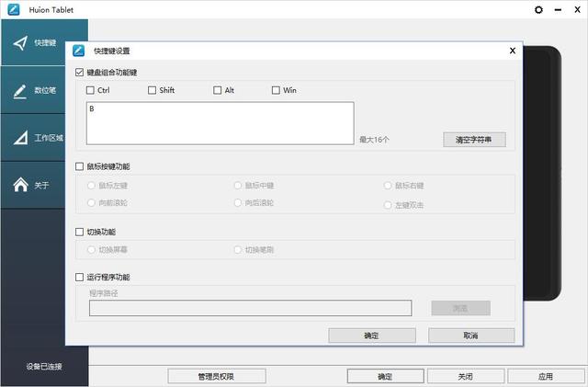
Task: Open the 快捷键 sidebar tab
Action: point(34,43)
